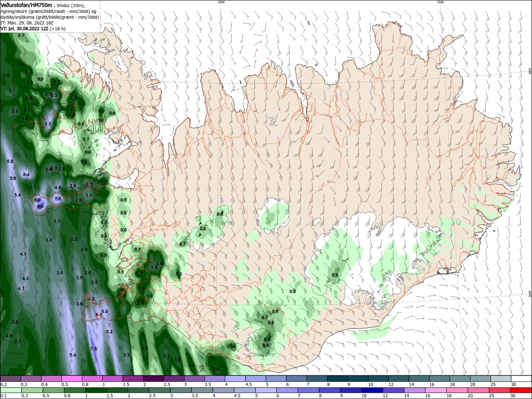Screen dimensions: 532x399
Task: Click the bright pink 0.5 swatch in snow legend
Action: (71, 379)
